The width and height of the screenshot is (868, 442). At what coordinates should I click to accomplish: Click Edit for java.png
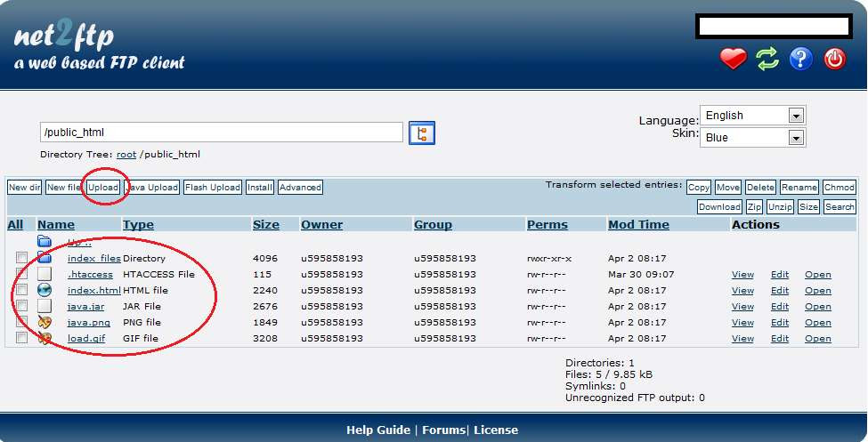coord(780,323)
